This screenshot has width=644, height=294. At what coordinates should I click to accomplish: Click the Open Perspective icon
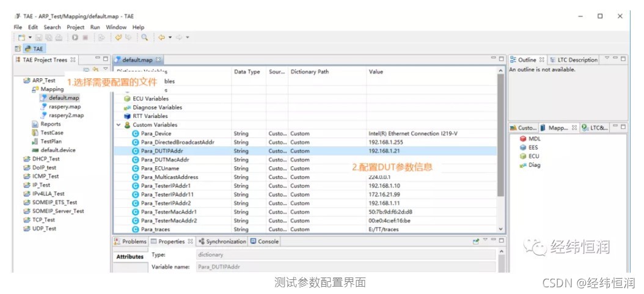click(18, 48)
